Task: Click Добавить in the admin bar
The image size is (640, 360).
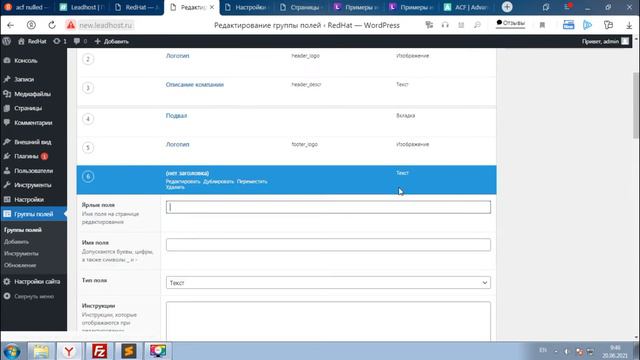Action: tap(111, 41)
